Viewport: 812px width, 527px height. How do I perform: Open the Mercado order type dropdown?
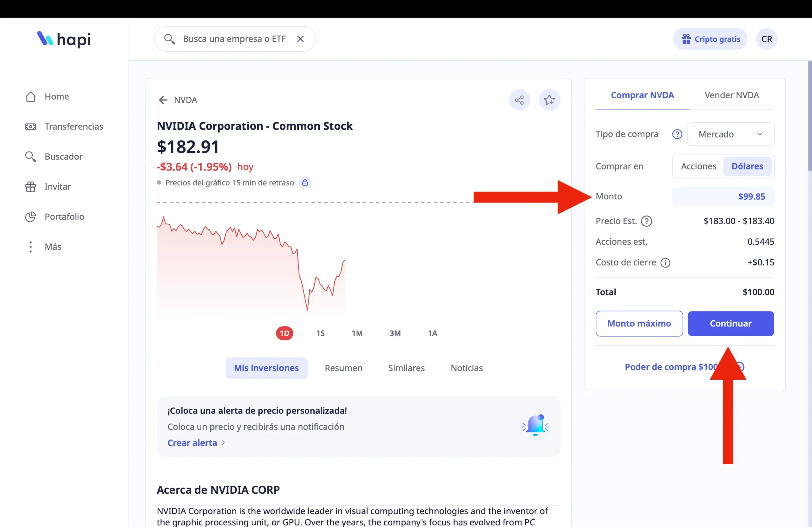tap(730, 134)
